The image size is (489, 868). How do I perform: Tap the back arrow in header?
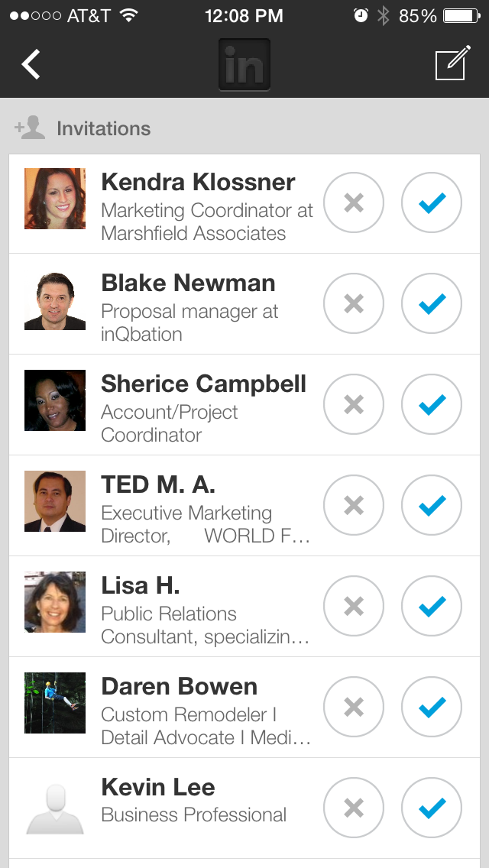[31, 65]
